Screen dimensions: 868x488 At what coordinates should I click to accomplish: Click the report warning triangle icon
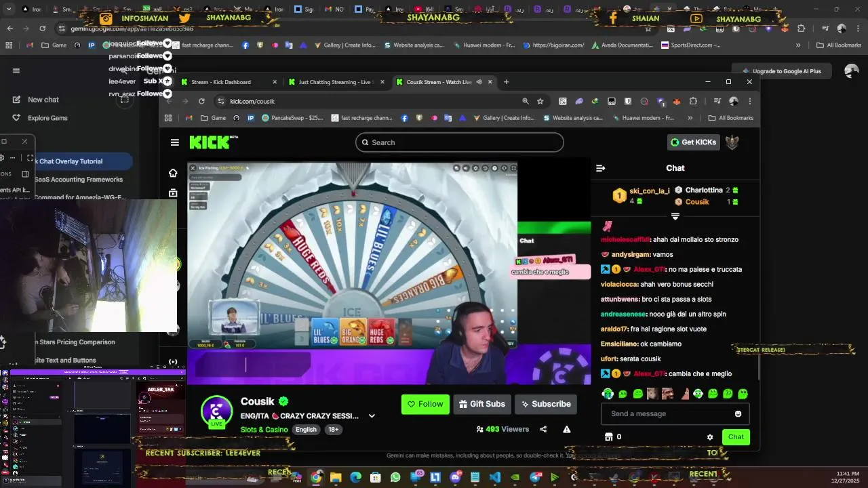tap(566, 429)
